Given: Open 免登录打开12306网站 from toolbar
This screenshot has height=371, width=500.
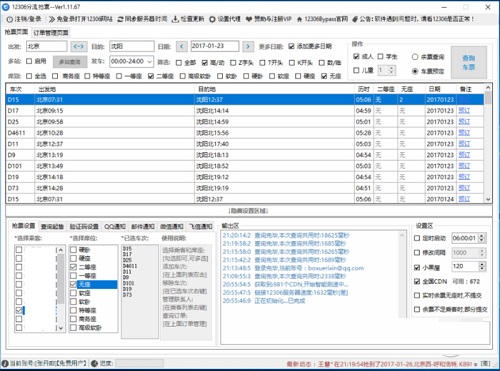Looking at the screenshot, I should pyautogui.click(x=81, y=19).
